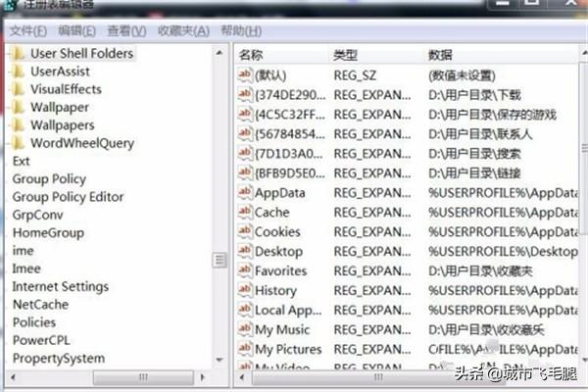Open the 编辑(E) menu
This screenshot has width=588, height=392.
76,31
